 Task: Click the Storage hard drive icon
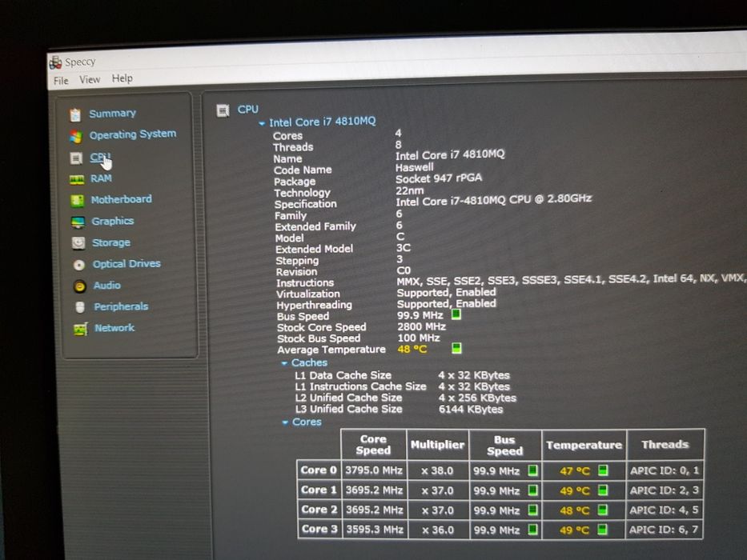(x=78, y=243)
